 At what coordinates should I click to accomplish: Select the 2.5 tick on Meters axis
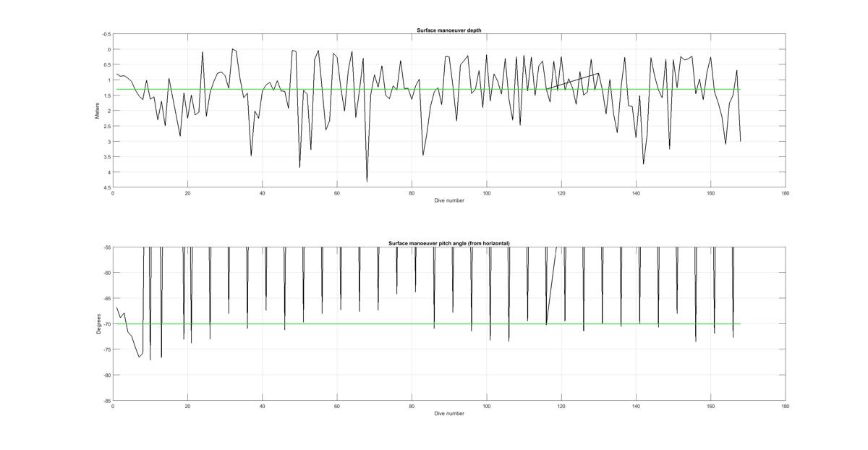tap(107, 126)
